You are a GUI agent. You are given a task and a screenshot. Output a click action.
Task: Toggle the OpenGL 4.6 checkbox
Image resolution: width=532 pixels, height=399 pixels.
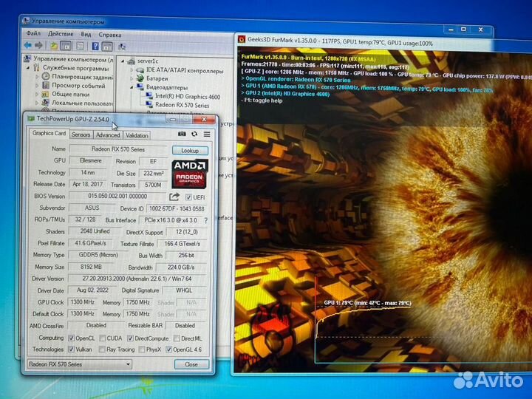[168, 349]
